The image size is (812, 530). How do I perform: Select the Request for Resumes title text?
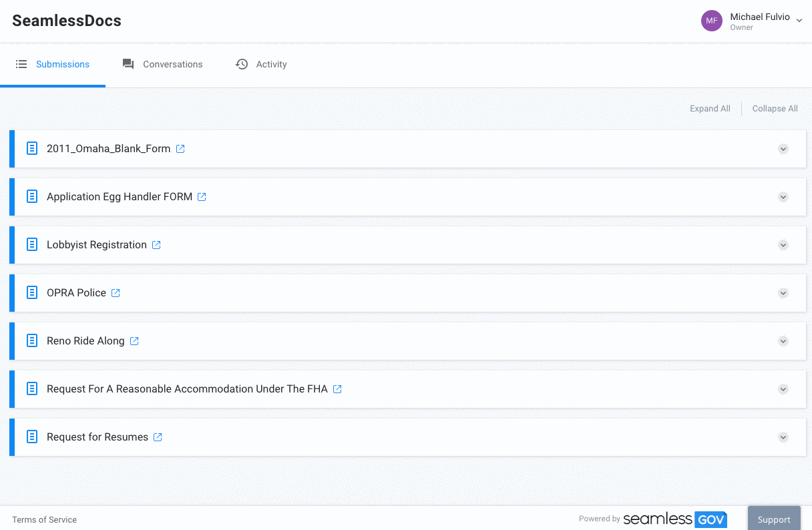pyautogui.click(x=97, y=437)
